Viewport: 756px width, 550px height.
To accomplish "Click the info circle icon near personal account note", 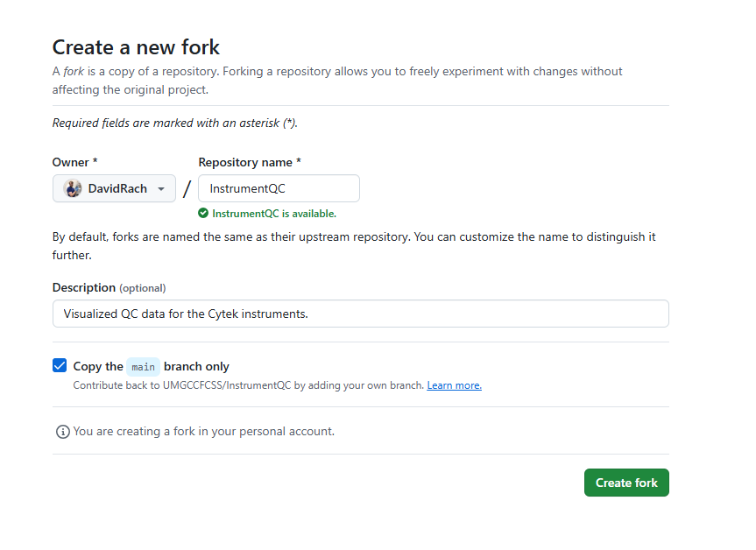I will click(62, 432).
